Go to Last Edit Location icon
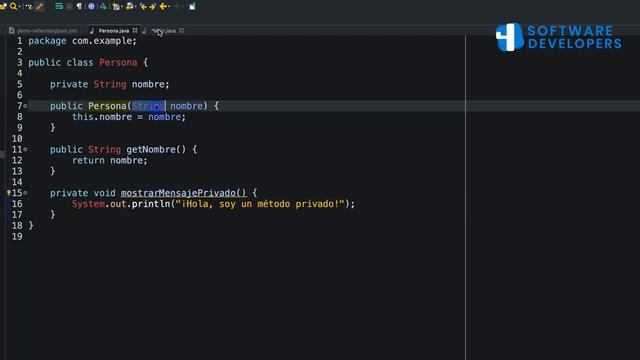Screen dimensions: 640x360 coord(143,6)
